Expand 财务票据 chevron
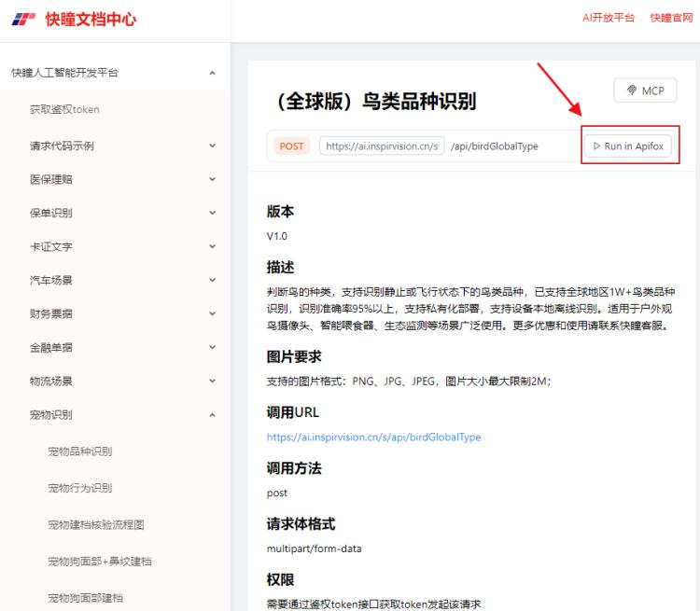 pyautogui.click(x=213, y=313)
